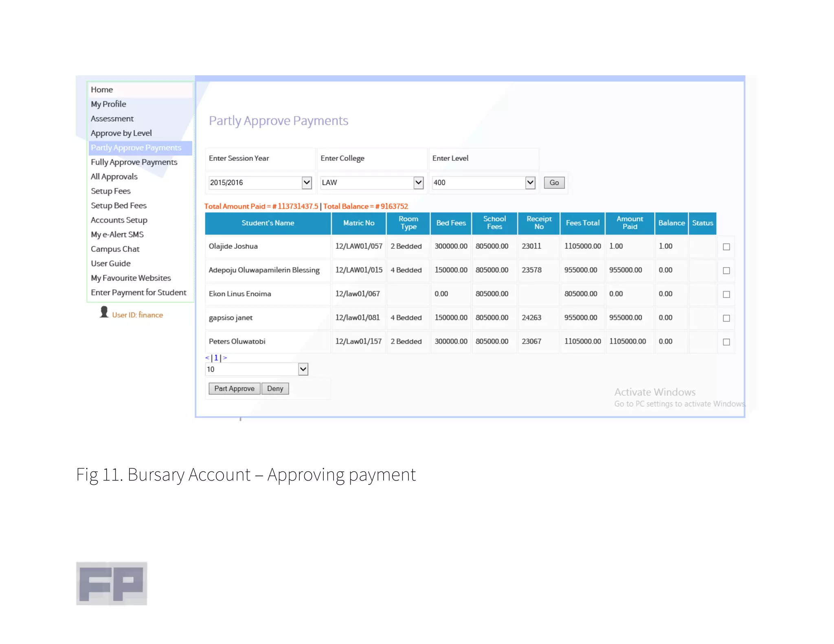Expand the College dropdown showing LAW
834x644 pixels.
point(418,183)
